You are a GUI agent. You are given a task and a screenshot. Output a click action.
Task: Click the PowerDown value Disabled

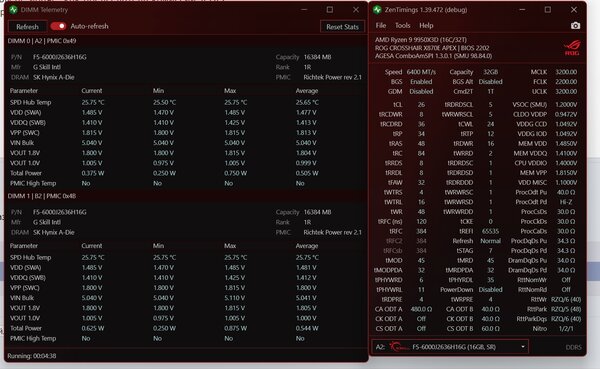point(491,290)
